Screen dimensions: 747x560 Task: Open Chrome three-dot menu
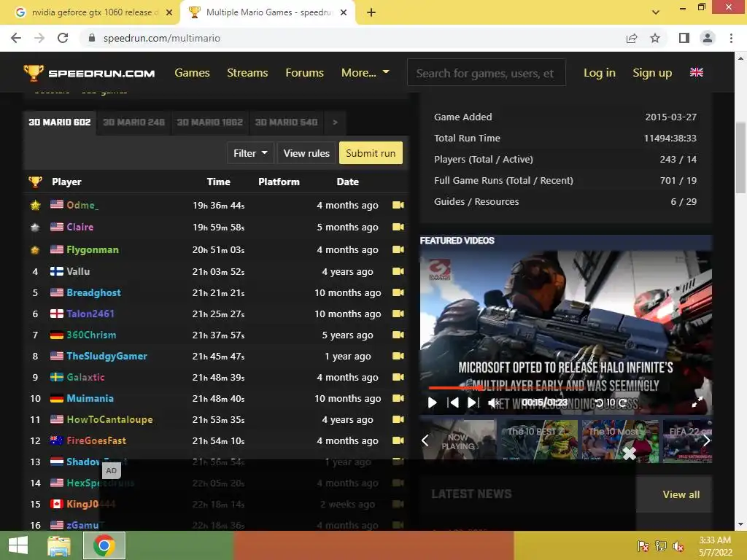(x=731, y=38)
